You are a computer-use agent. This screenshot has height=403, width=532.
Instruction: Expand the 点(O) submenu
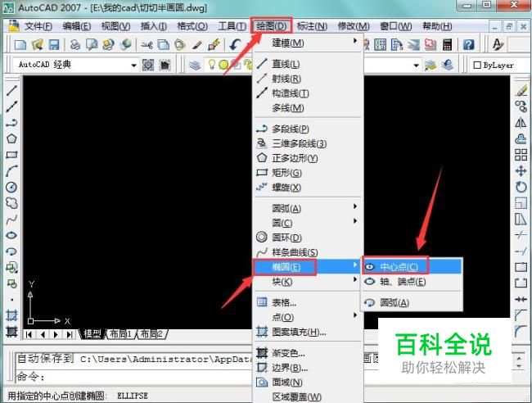[307, 317]
